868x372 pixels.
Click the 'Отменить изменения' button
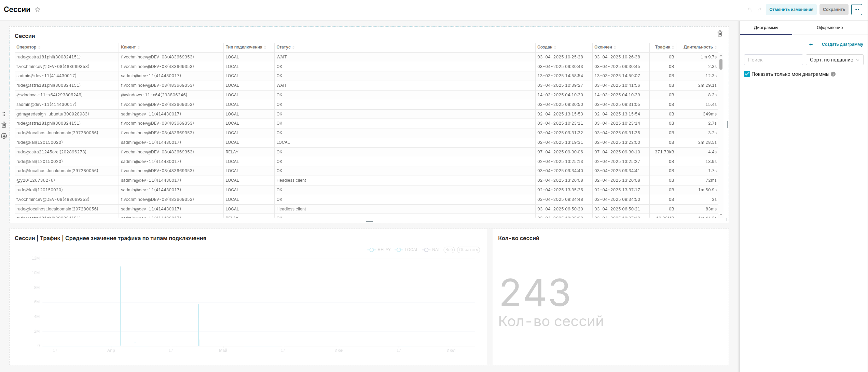(791, 10)
